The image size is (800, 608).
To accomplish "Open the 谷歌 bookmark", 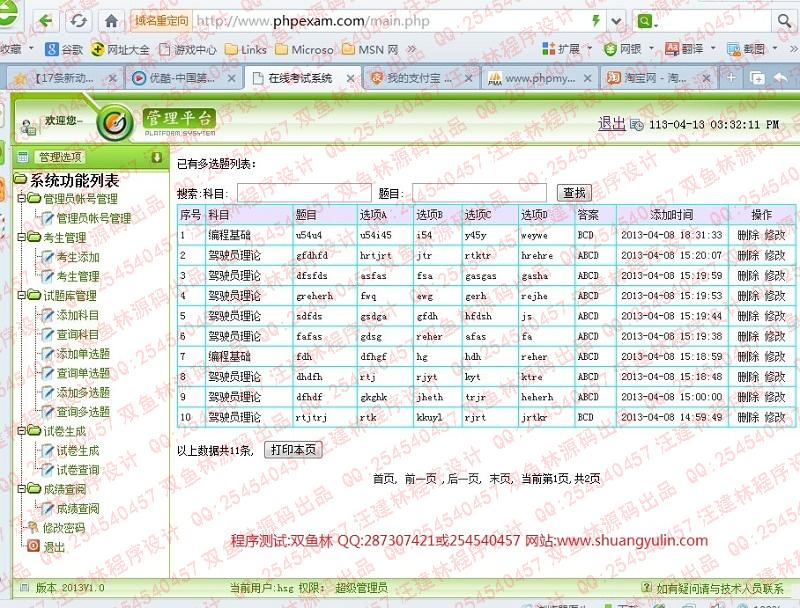I will point(64,49).
